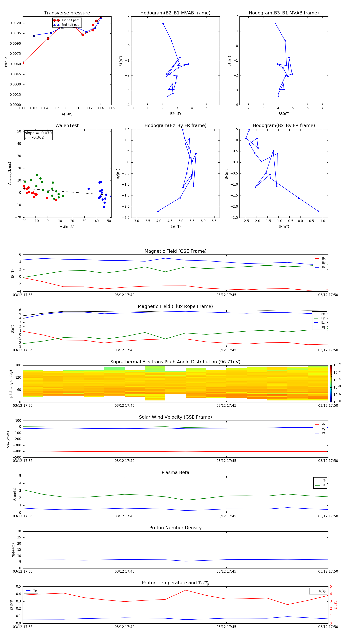Image resolution: width=351 pixels, height=644 pixels.
Task: Click the 'Pt(nPa)' y-axis label
Action: (6, 61)
